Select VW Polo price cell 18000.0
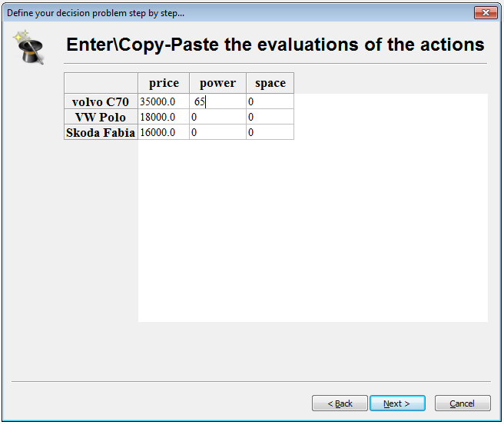 [x=164, y=117]
